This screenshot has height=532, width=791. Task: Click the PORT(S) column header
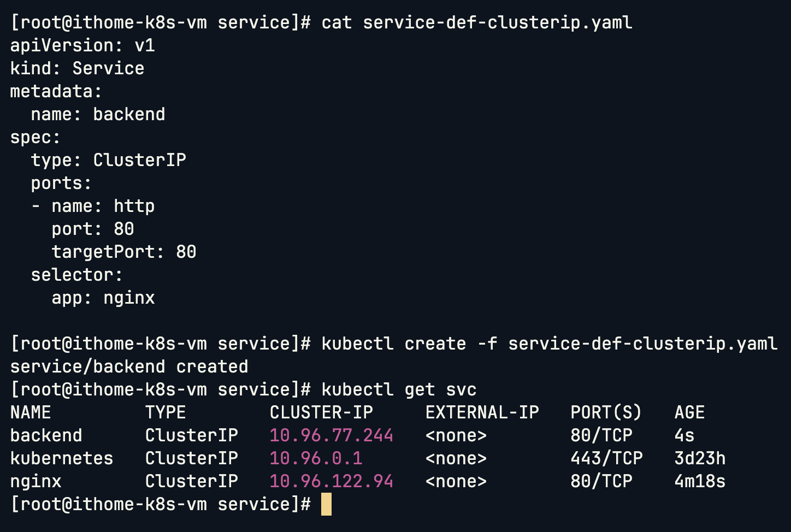[606, 412]
